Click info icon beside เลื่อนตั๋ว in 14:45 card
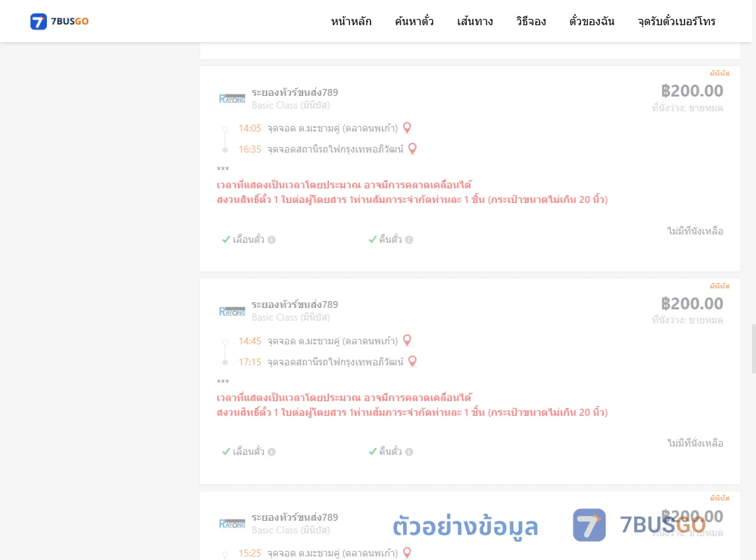 (x=272, y=452)
